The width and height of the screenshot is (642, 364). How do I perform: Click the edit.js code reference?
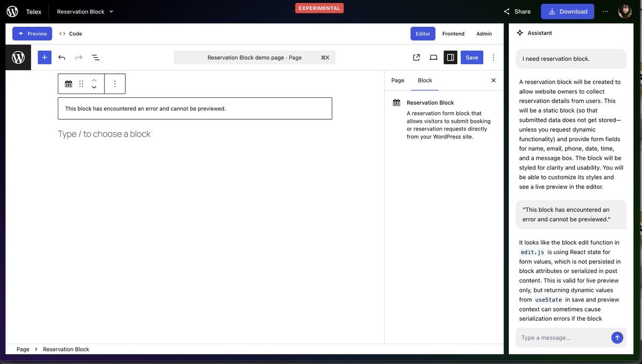click(532, 252)
